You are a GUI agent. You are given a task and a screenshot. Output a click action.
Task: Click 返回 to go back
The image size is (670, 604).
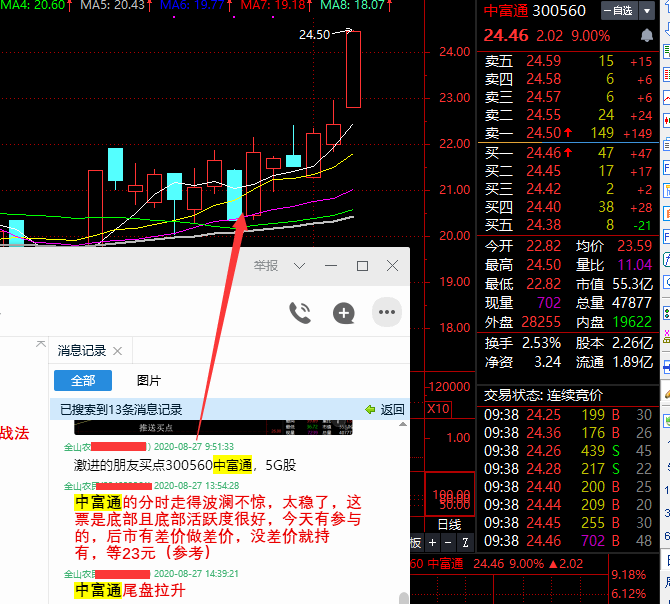(x=392, y=410)
